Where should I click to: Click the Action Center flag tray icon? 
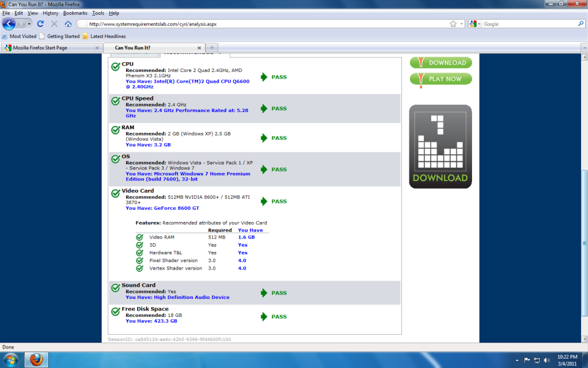coord(527,360)
